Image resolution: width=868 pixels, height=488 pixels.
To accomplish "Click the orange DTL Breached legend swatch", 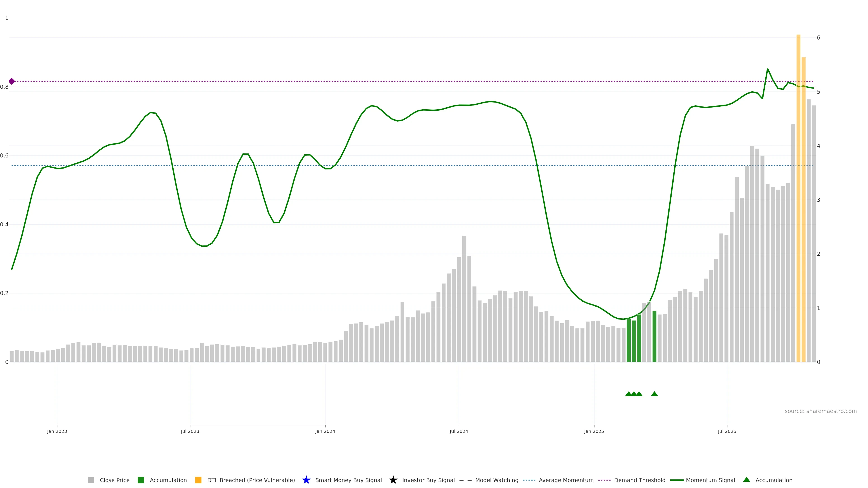I will click(x=198, y=480).
